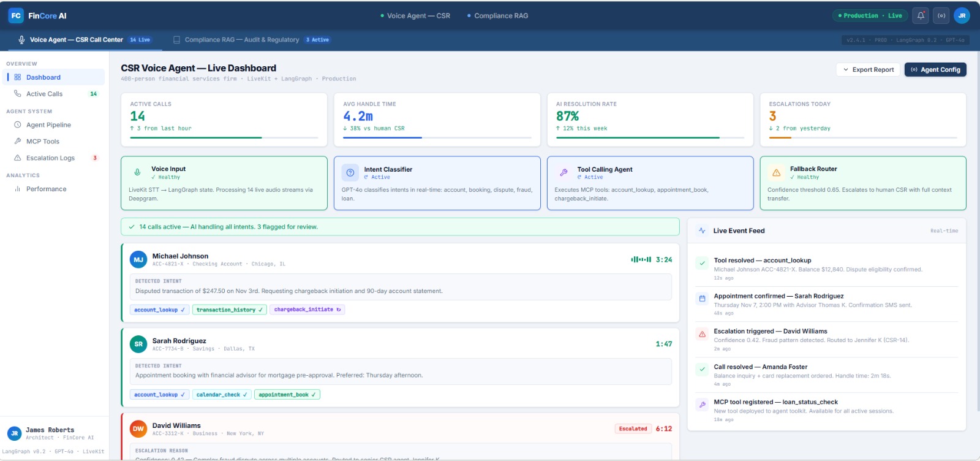
Task: Click the '4.2m' avg handle time value
Action: point(358,116)
